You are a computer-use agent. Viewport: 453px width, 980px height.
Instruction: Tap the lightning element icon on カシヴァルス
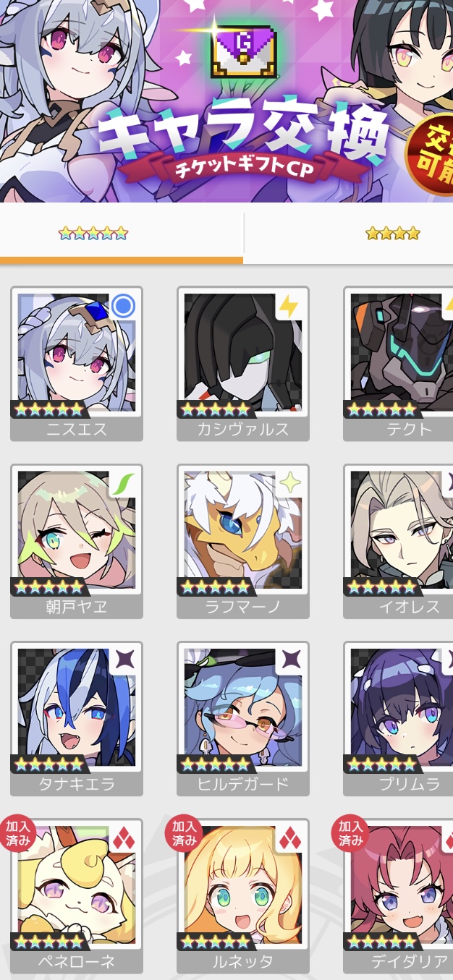pyautogui.click(x=289, y=307)
